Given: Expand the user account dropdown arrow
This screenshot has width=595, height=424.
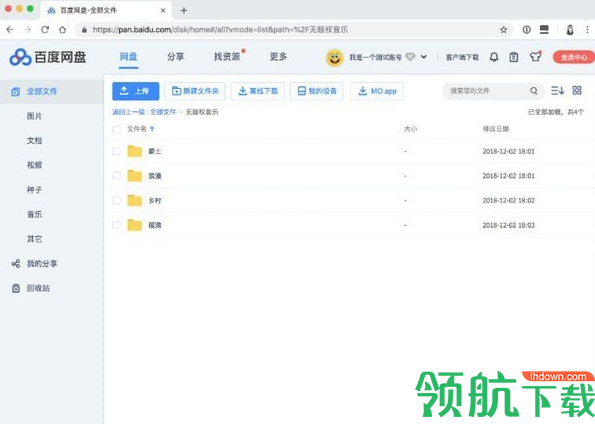Looking at the screenshot, I should [424, 57].
